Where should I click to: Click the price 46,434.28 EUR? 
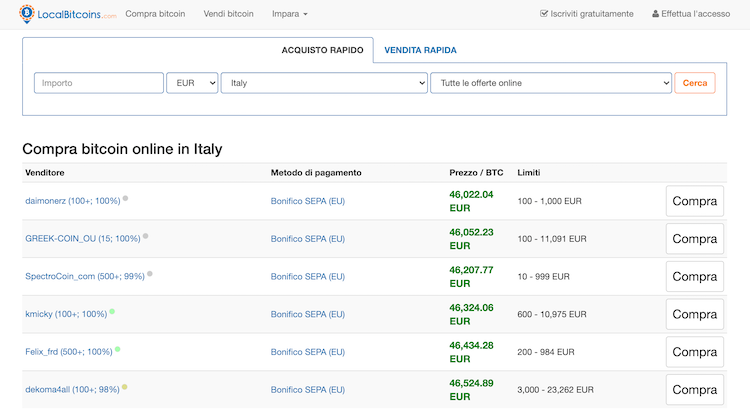tap(471, 352)
